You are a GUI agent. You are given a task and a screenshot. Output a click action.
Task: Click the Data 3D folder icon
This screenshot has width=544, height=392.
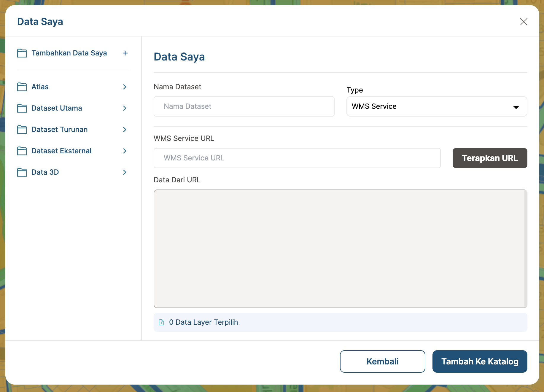click(x=22, y=172)
